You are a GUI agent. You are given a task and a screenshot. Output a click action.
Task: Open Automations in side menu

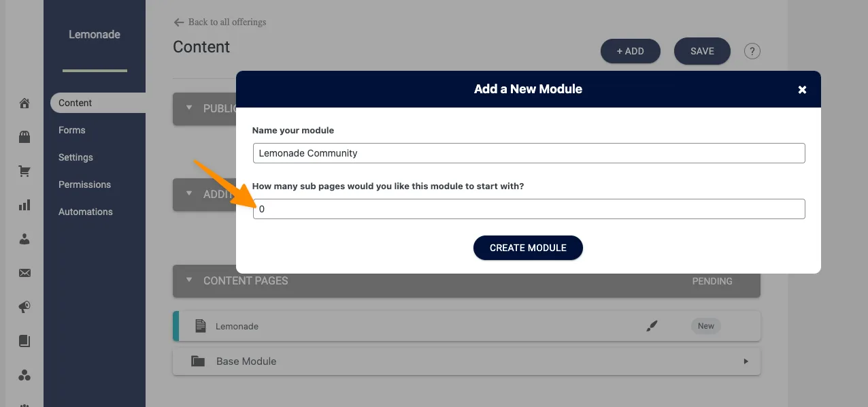(86, 212)
